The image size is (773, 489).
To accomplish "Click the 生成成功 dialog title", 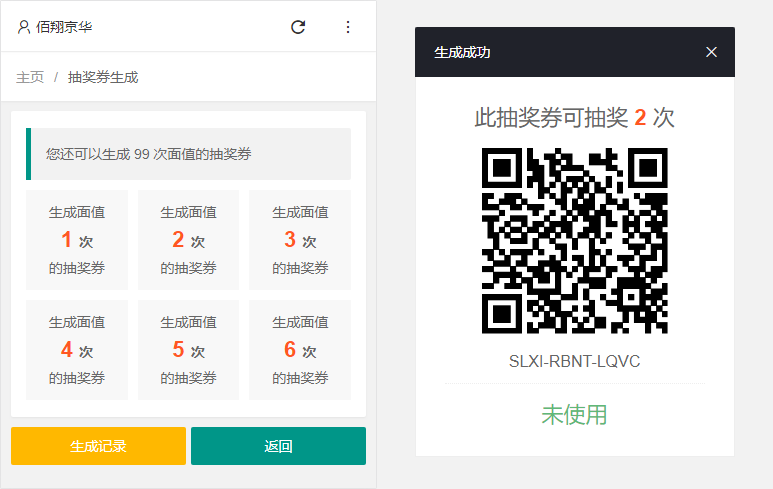I will (x=462, y=52).
